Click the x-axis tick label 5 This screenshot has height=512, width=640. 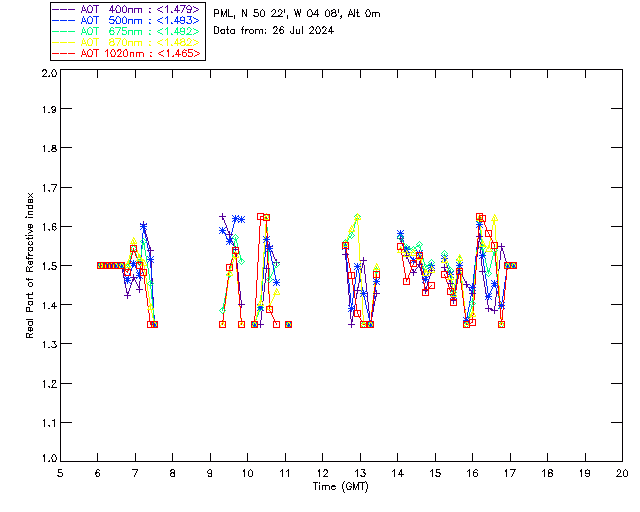[60, 473]
